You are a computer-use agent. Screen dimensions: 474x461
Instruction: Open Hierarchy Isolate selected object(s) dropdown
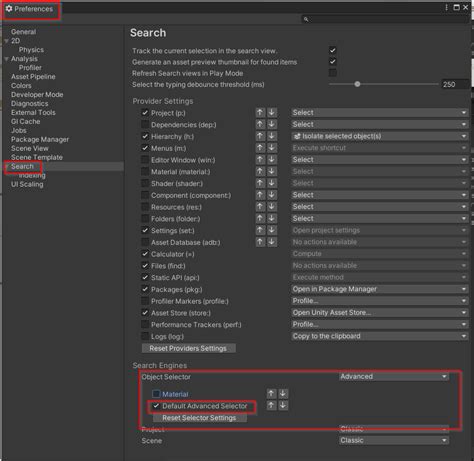point(380,136)
